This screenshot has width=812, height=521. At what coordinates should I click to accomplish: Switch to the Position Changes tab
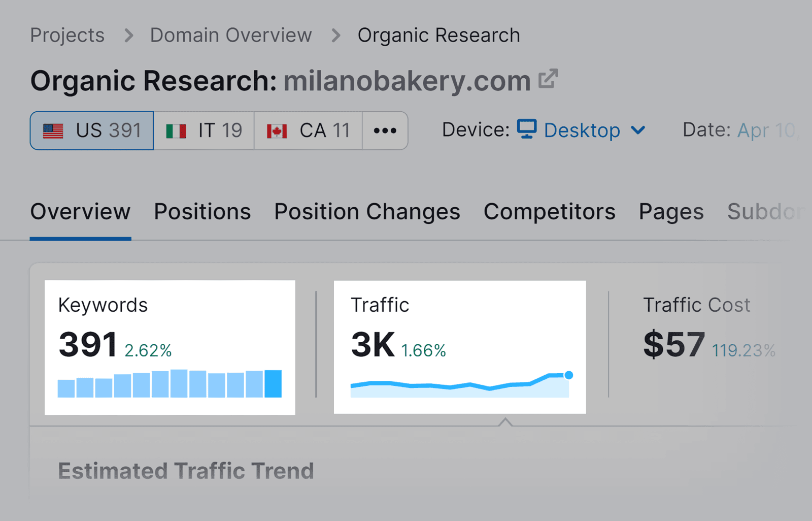pos(366,212)
